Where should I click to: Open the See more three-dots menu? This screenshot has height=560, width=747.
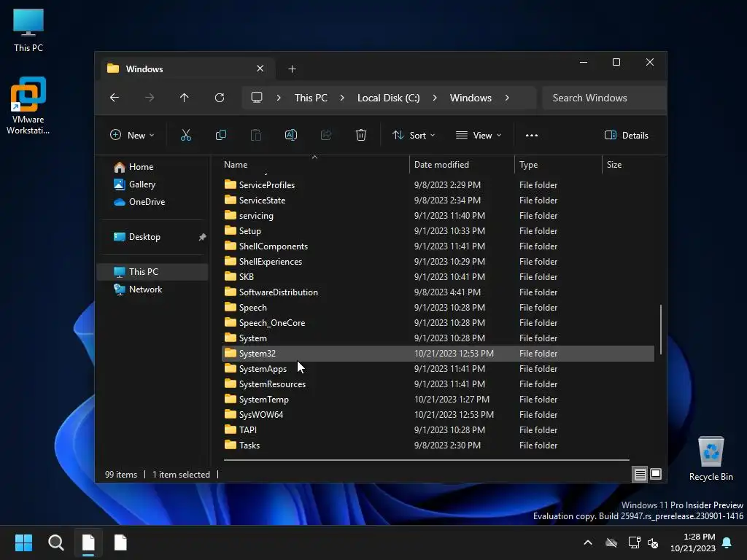pyautogui.click(x=532, y=136)
